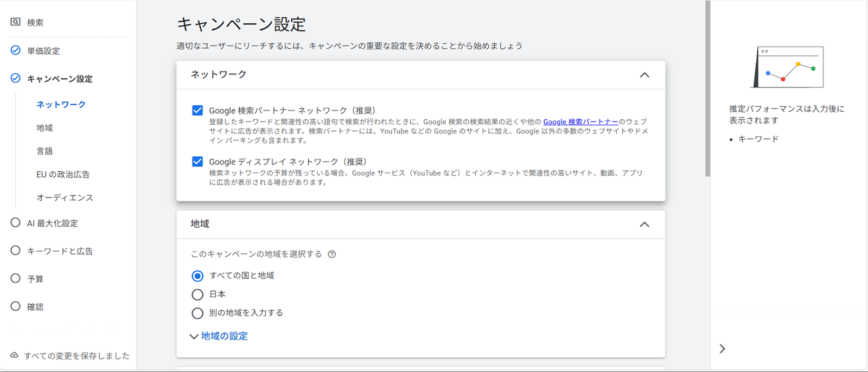Click the step circle icon next to 予算
This screenshot has width=868, height=372.
16,279
